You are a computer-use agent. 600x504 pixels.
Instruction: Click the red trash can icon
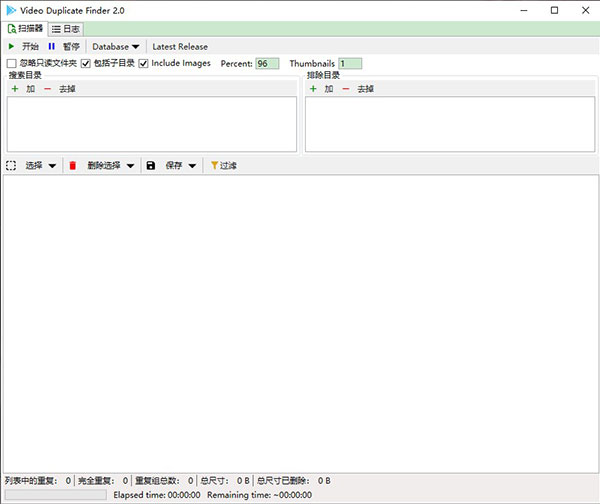(x=72, y=165)
